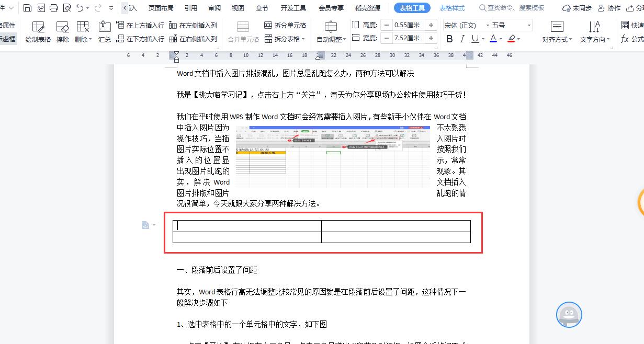Select the Draw Table (绘制表格) tool
Screen dimensions: 644x344
click(x=38, y=31)
